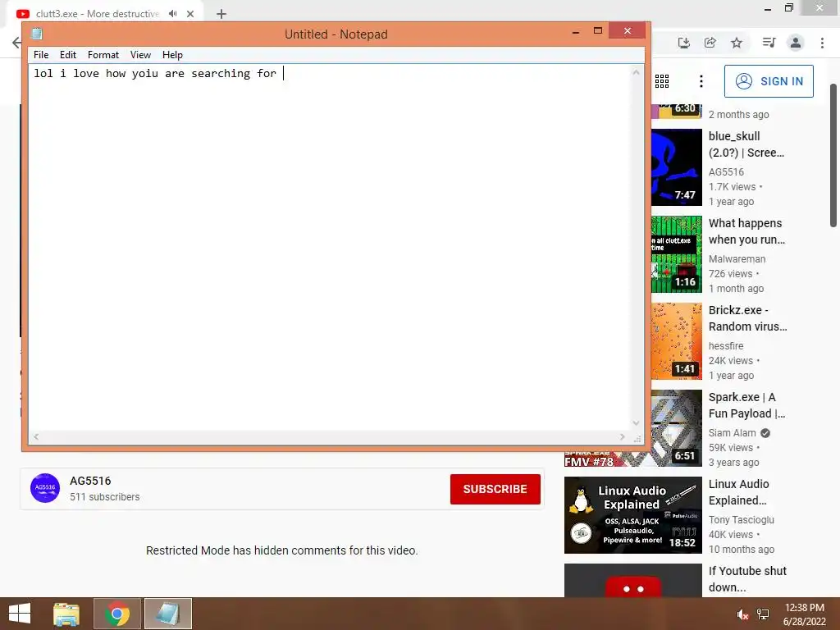Open the Edit menu in Notepad
Image resolution: width=840 pixels, height=630 pixels.
[x=67, y=55]
